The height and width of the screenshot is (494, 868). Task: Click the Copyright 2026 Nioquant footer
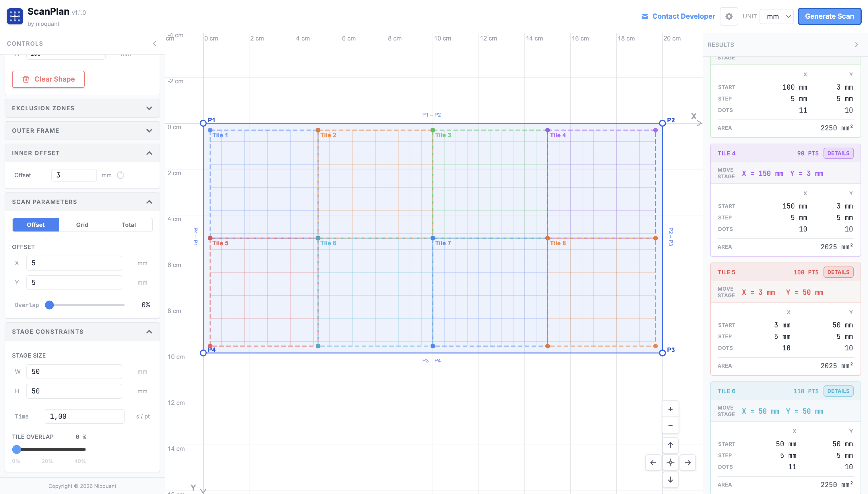pos(82,486)
